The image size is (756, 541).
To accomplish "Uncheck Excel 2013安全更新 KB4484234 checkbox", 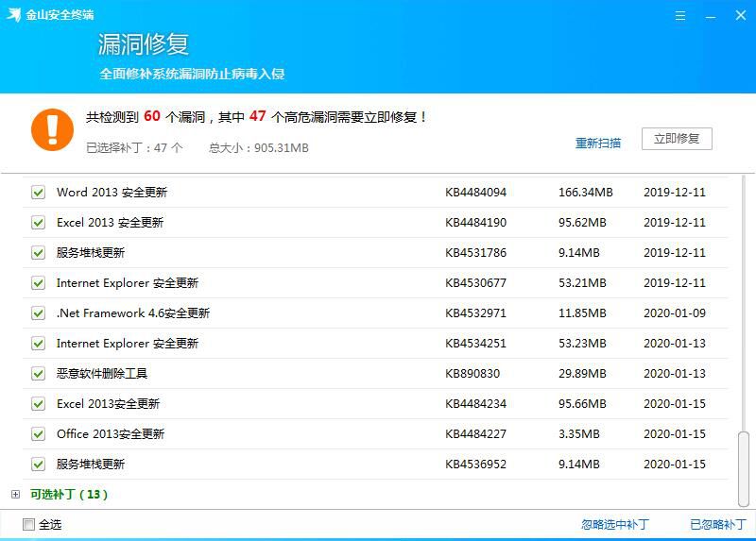I will click(38, 404).
